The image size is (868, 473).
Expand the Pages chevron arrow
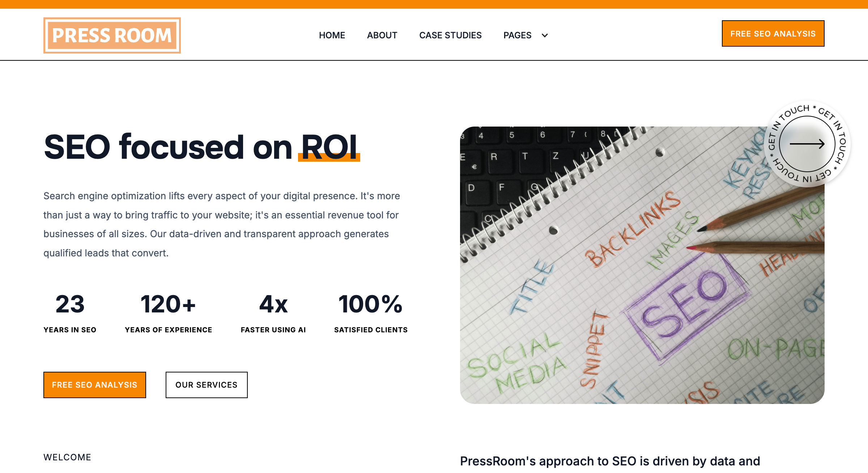coord(545,35)
